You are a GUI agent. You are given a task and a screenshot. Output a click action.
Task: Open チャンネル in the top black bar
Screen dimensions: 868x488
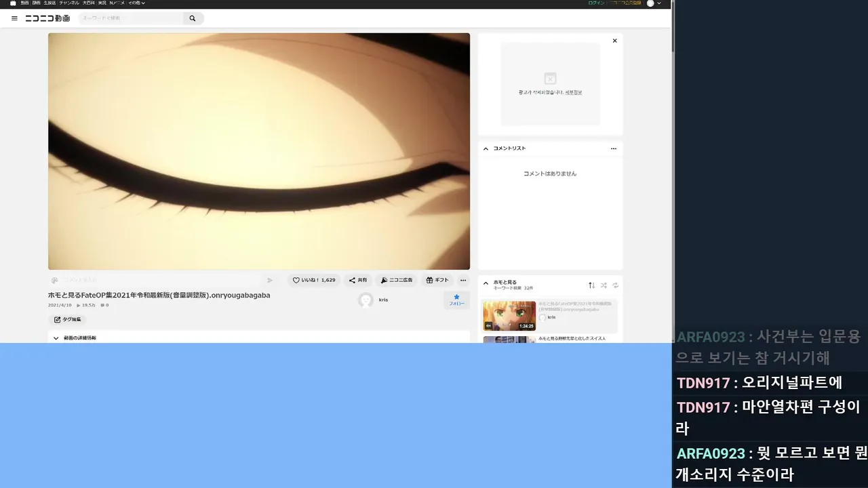tap(69, 3)
